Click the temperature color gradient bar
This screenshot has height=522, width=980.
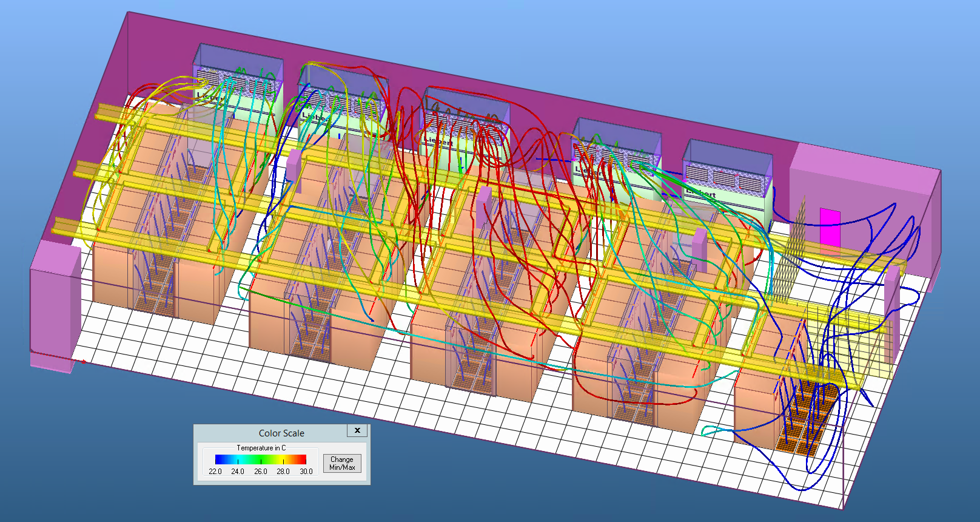click(261, 459)
